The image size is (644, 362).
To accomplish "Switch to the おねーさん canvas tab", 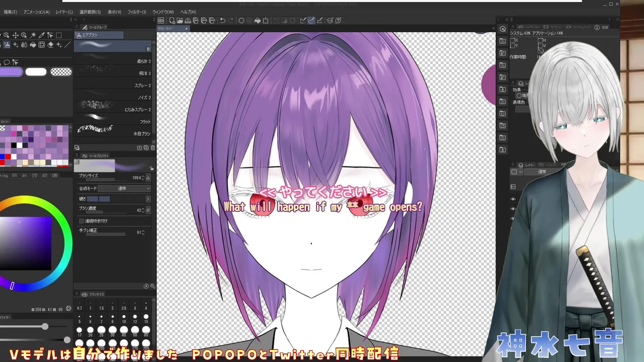I will point(173,29).
